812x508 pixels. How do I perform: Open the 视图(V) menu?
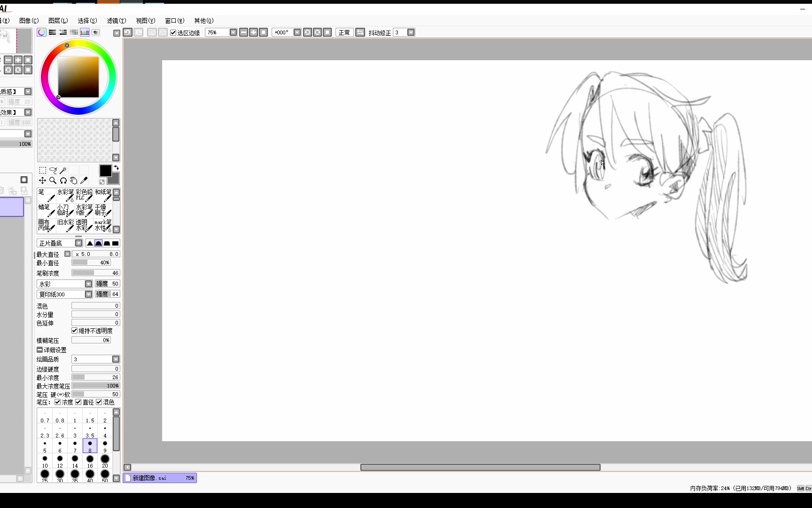145,21
